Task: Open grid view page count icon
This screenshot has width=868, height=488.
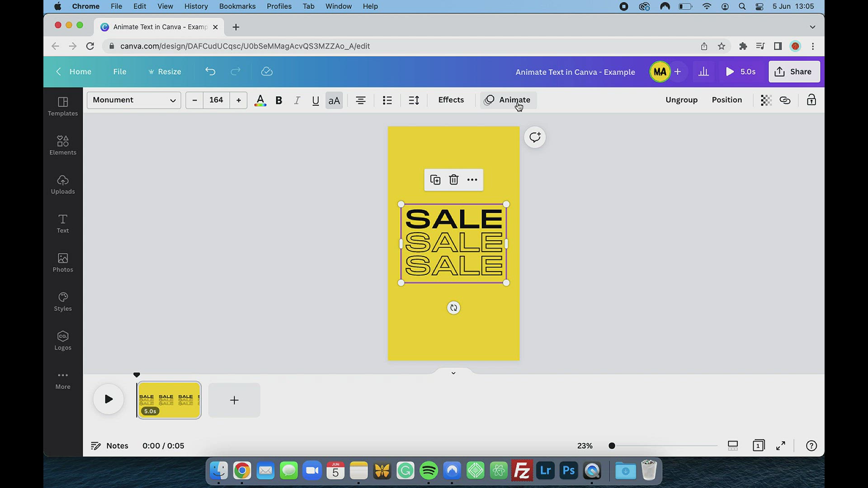Action: point(758,446)
